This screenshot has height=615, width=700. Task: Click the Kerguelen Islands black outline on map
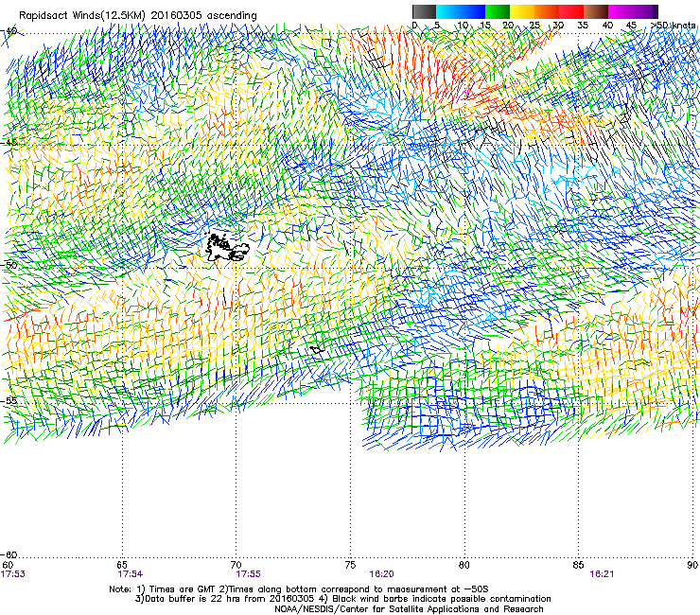(x=226, y=247)
